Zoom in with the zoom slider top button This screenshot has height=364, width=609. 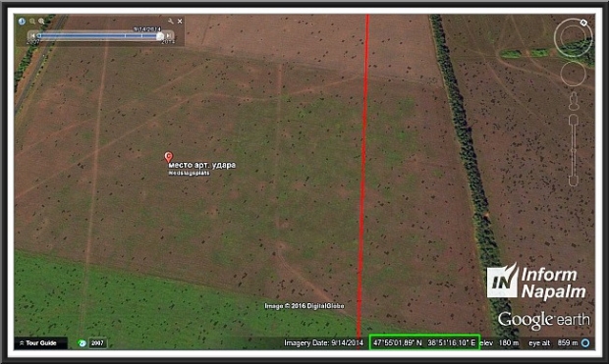click(x=574, y=120)
